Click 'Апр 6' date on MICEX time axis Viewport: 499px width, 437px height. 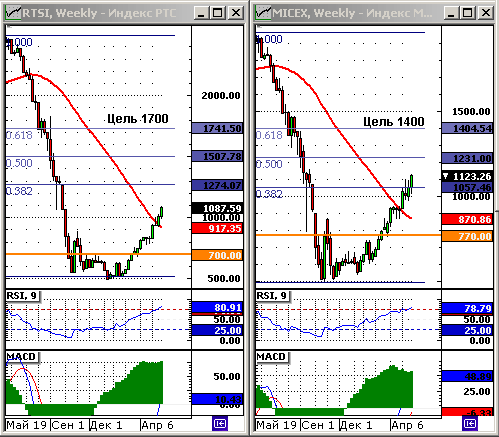click(x=407, y=425)
